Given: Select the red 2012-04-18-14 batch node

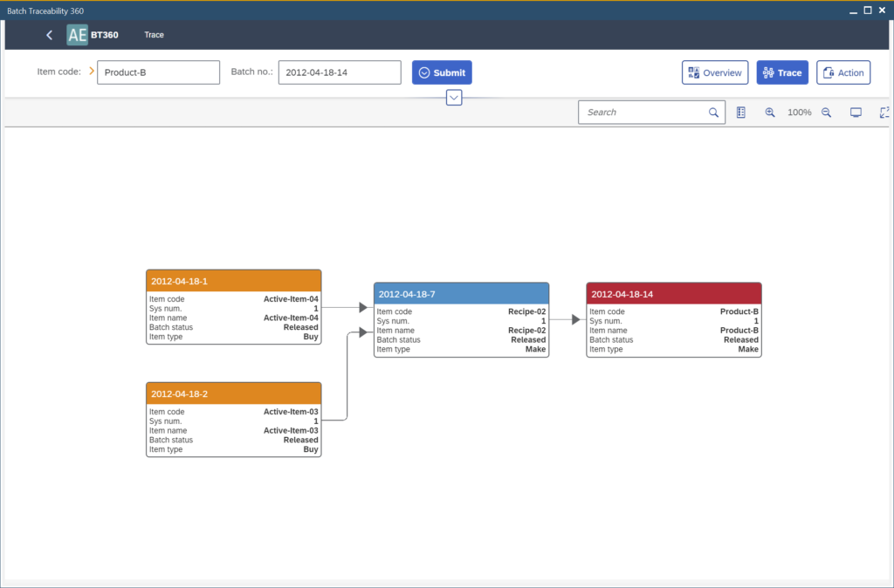Looking at the screenshot, I should [x=673, y=294].
